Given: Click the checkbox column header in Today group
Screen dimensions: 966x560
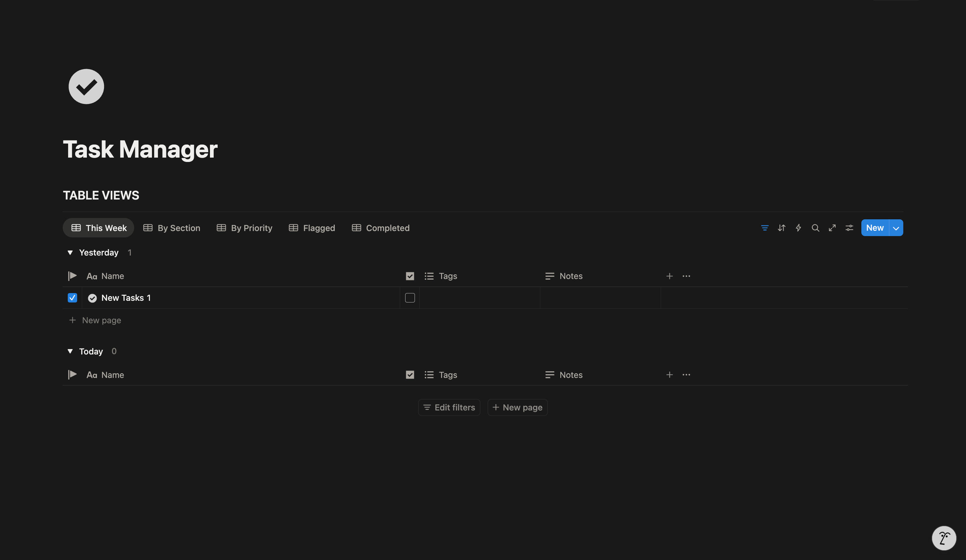Looking at the screenshot, I should pyautogui.click(x=410, y=375).
